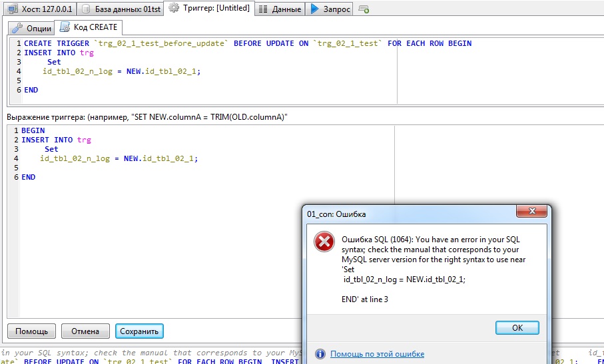Click the blue Запрос play icon
Screen dimensions: 604x364
(315, 9)
